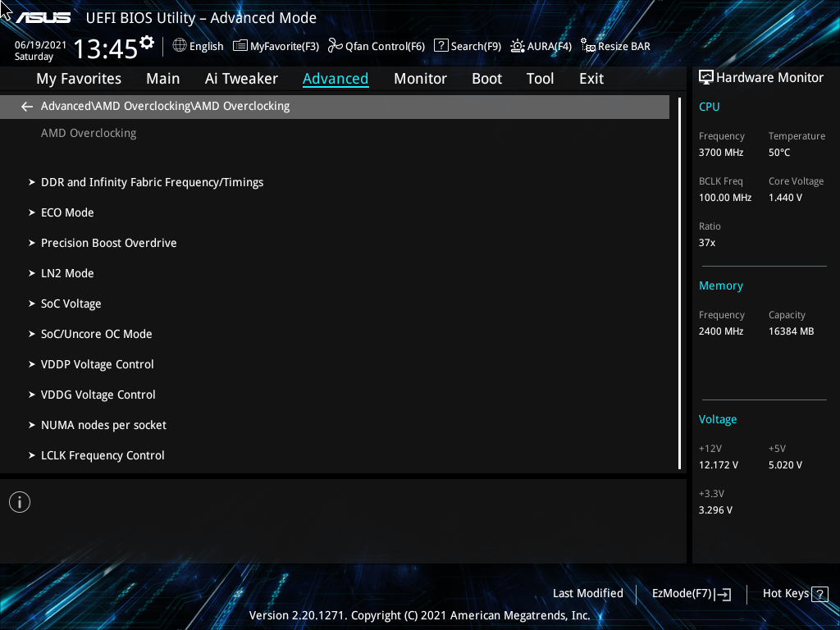Click the Hardware Monitor display icon
The image size is (840, 630).
pos(706,78)
